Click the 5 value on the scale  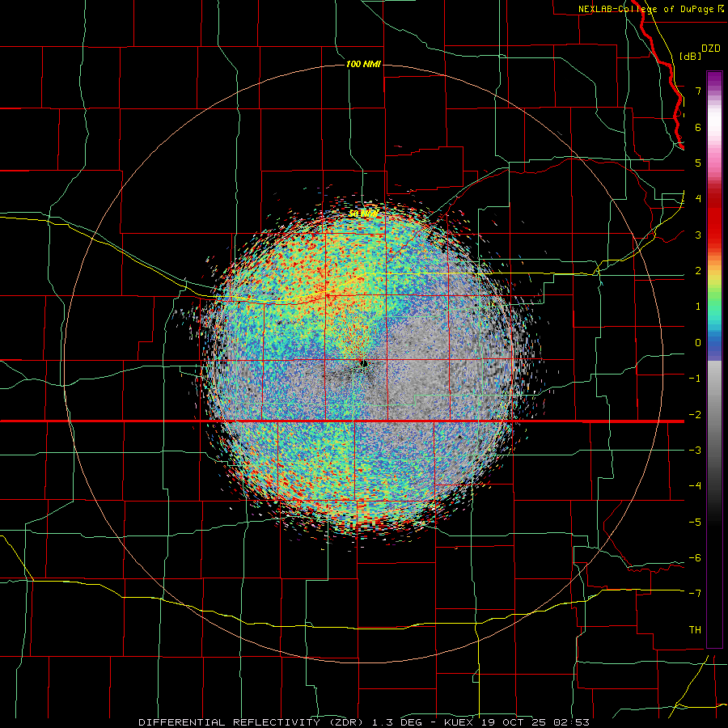click(x=698, y=163)
